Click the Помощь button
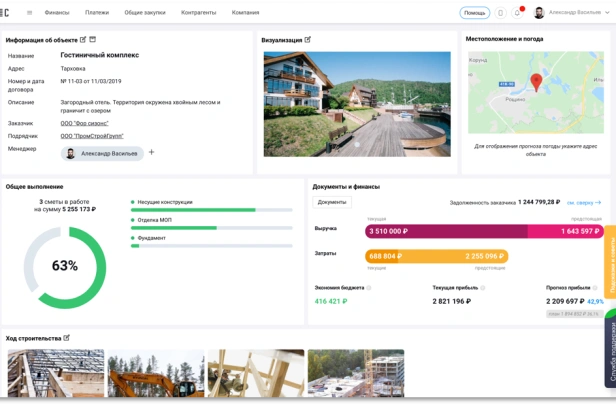The image size is (616, 405). [475, 13]
